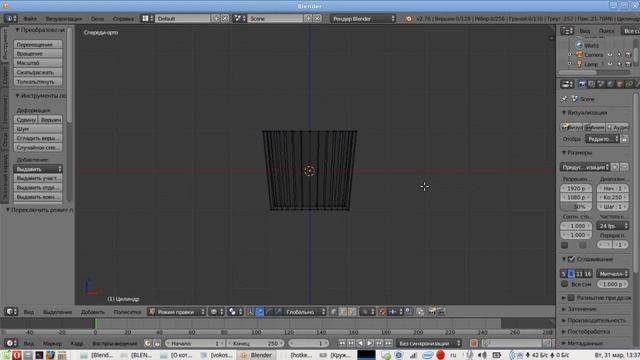Screen dimensions: 640x360
Task: Add a new screen layout with plus
Action: click(x=216, y=18)
